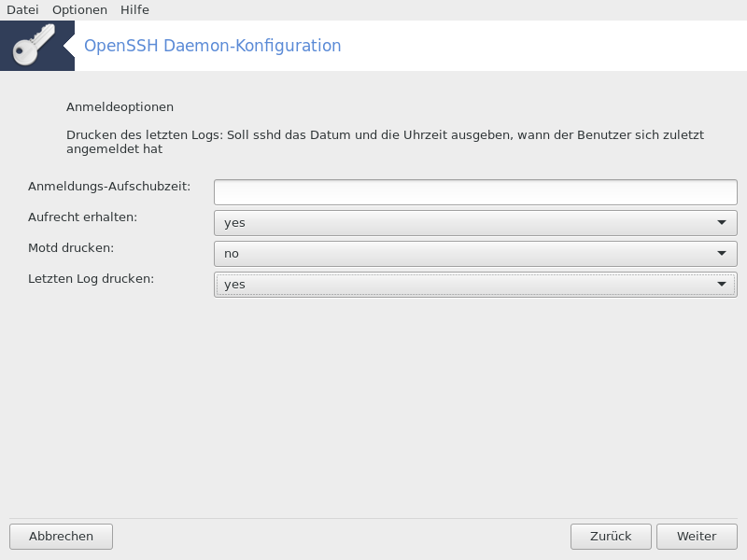Viewport: 747px width, 560px height.
Task: Focus the Anmeldungs-Aufschubzeit text field
Action: click(x=475, y=192)
